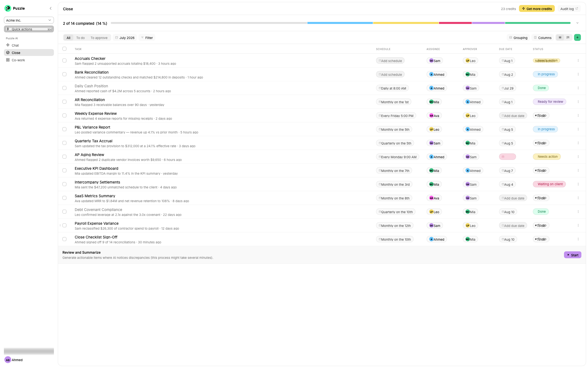Check the Intercompany Settlements checkbox
This screenshot has width=588, height=368.
click(64, 184)
